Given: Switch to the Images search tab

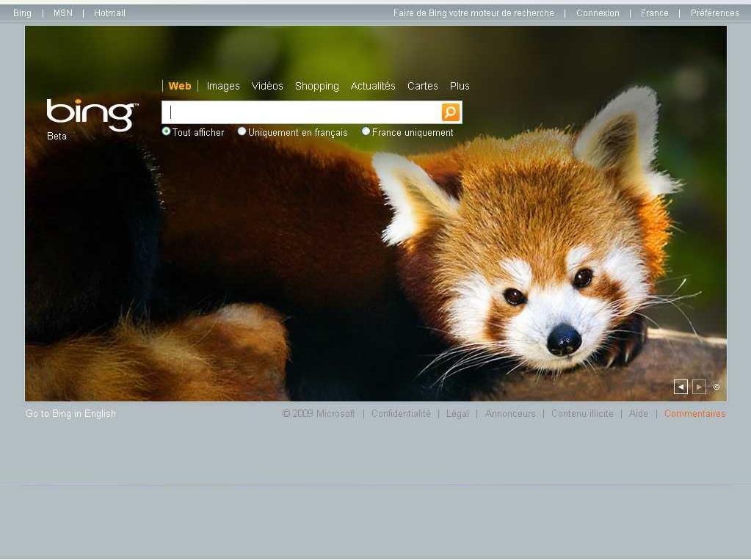Looking at the screenshot, I should pos(223,86).
